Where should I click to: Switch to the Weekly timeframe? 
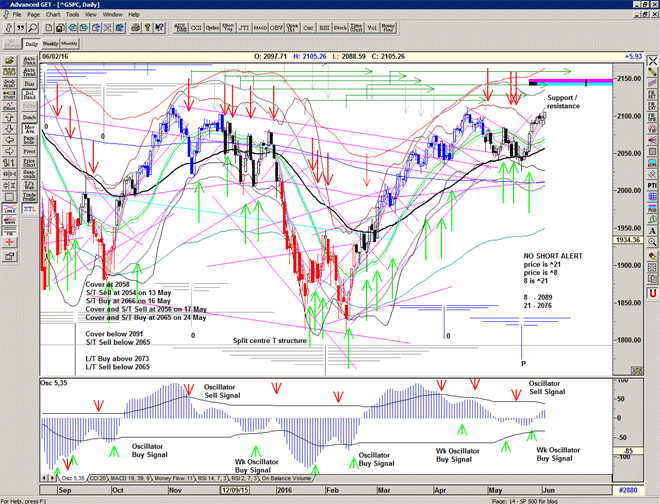tap(50, 44)
